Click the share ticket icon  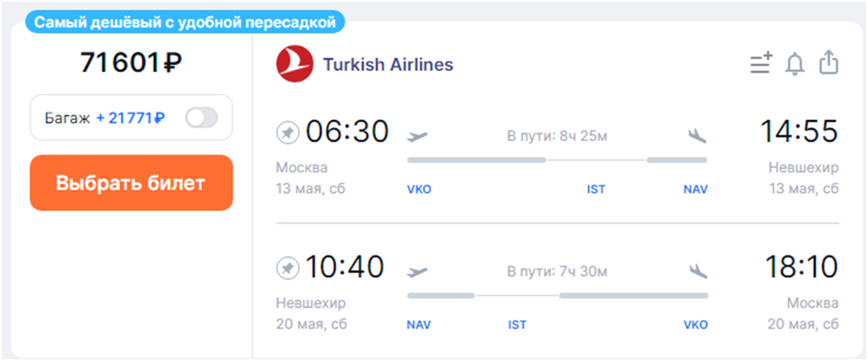828,63
